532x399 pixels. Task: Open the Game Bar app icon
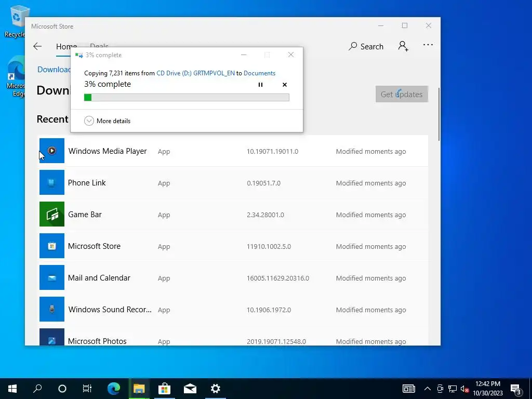pyautogui.click(x=52, y=214)
